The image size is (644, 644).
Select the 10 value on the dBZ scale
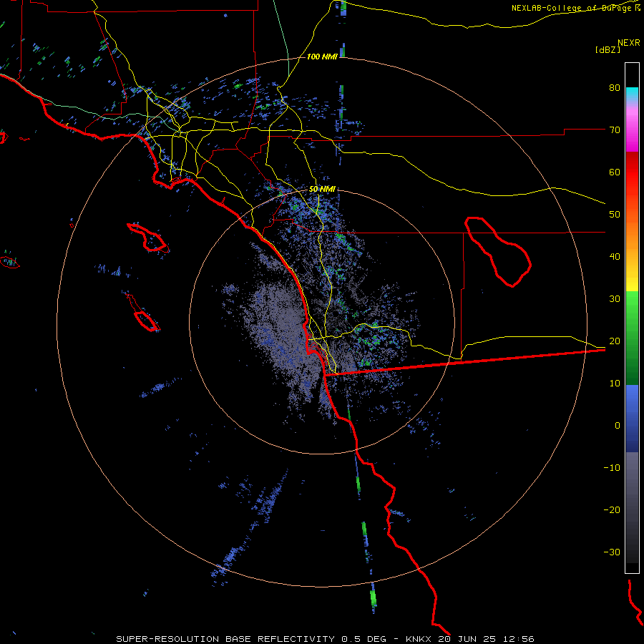tap(615, 384)
